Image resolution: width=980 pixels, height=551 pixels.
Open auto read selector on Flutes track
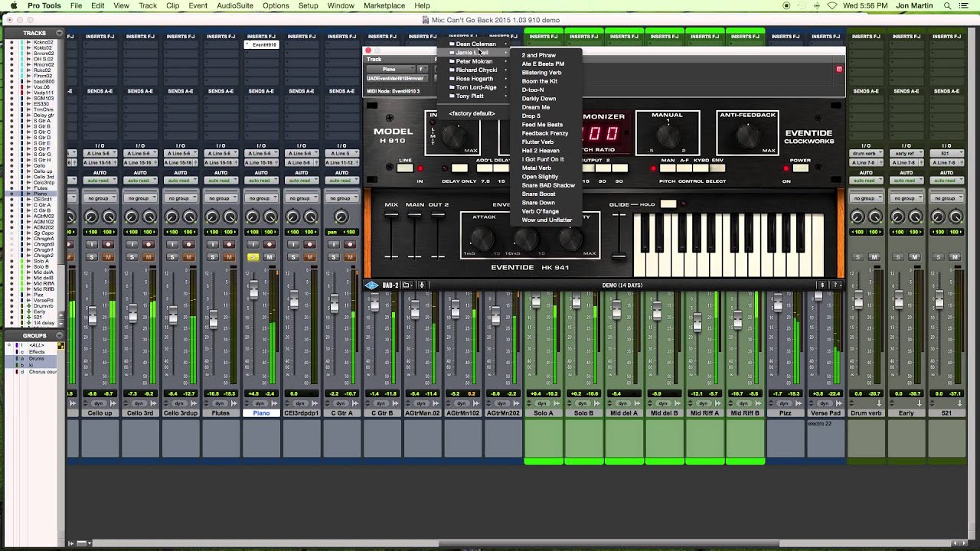220,181
